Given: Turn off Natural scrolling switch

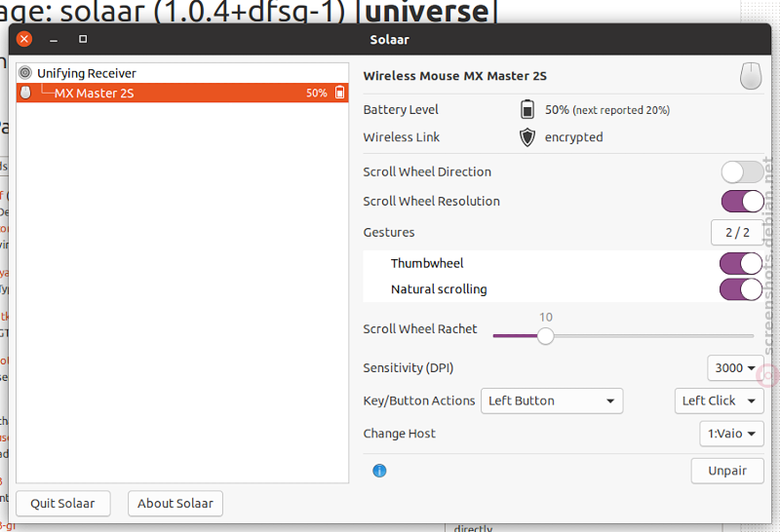Looking at the screenshot, I should [x=741, y=289].
